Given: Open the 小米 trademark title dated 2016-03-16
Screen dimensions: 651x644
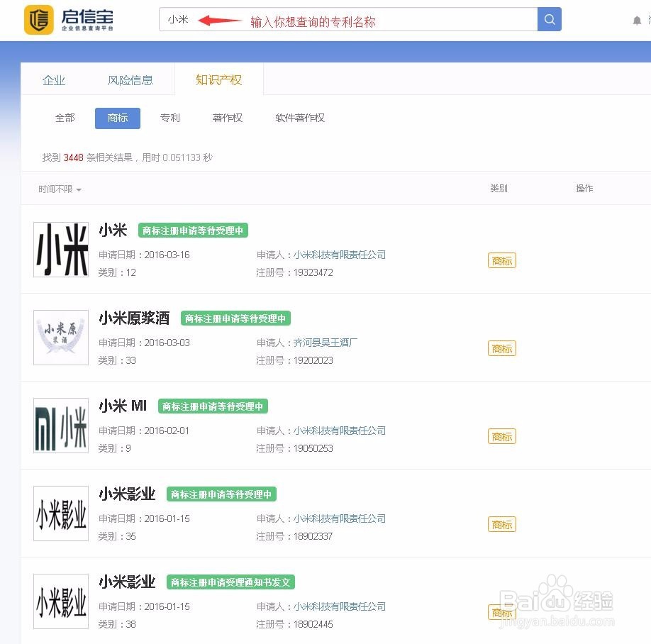Looking at the screenshot, I should tap(113, 230).
